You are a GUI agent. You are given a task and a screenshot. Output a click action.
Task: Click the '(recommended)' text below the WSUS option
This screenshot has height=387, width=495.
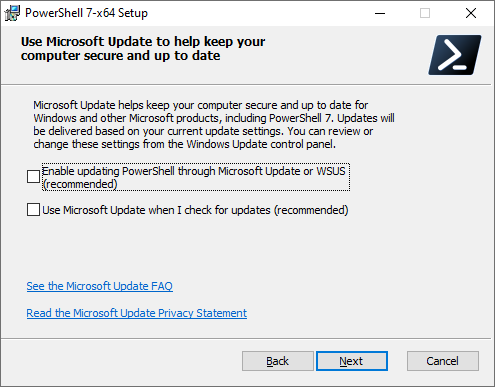tap(80, 184)
